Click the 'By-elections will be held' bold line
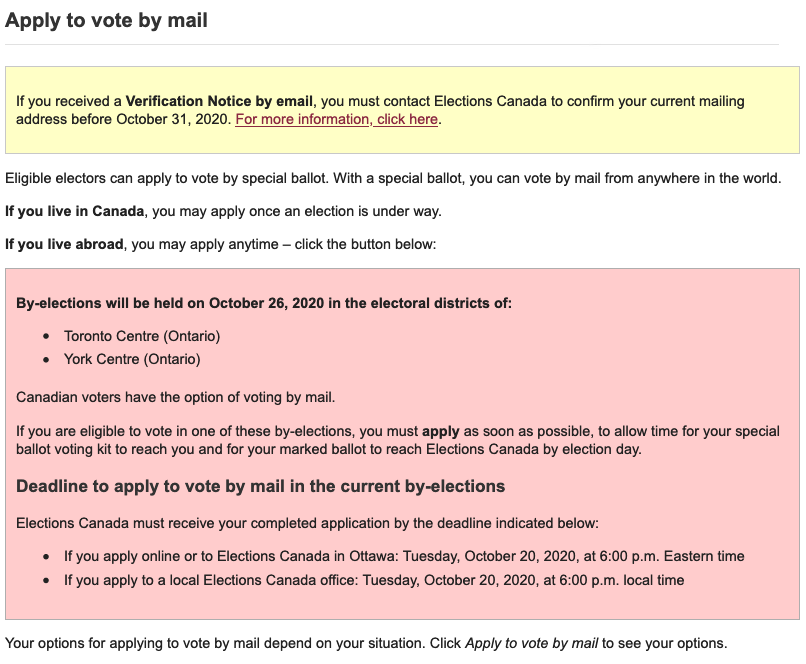This screenshot has height=664, width=806. point(264,303)
